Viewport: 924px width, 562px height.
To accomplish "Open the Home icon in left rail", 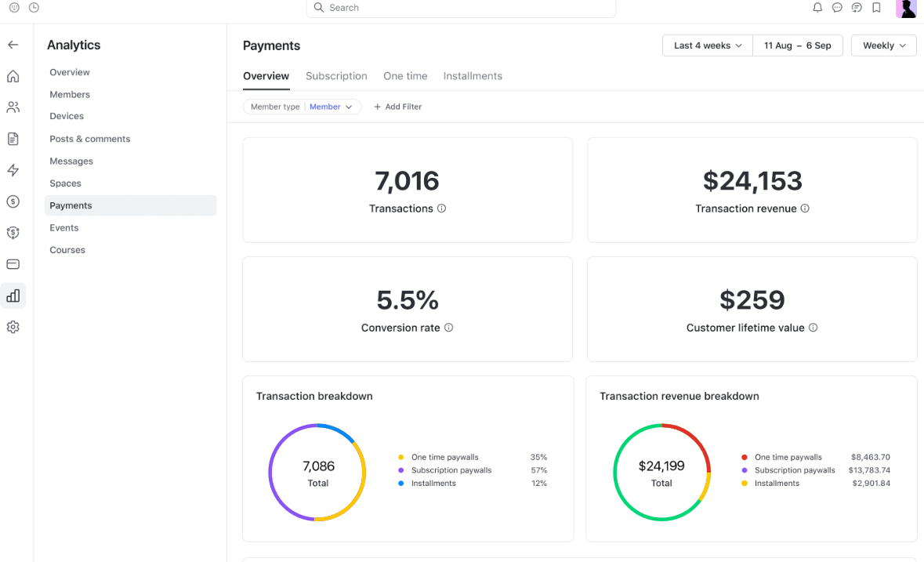I will pos(13,77).
